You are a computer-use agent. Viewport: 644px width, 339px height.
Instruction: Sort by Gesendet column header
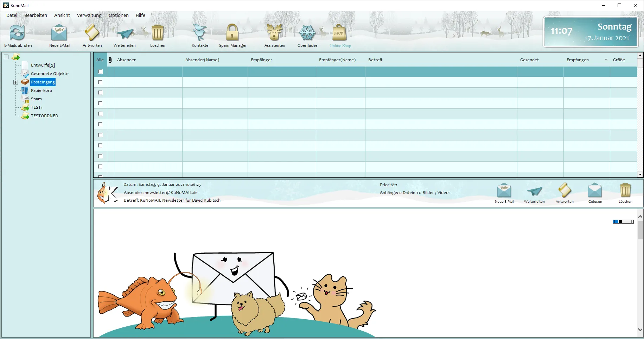pos(529,60)
